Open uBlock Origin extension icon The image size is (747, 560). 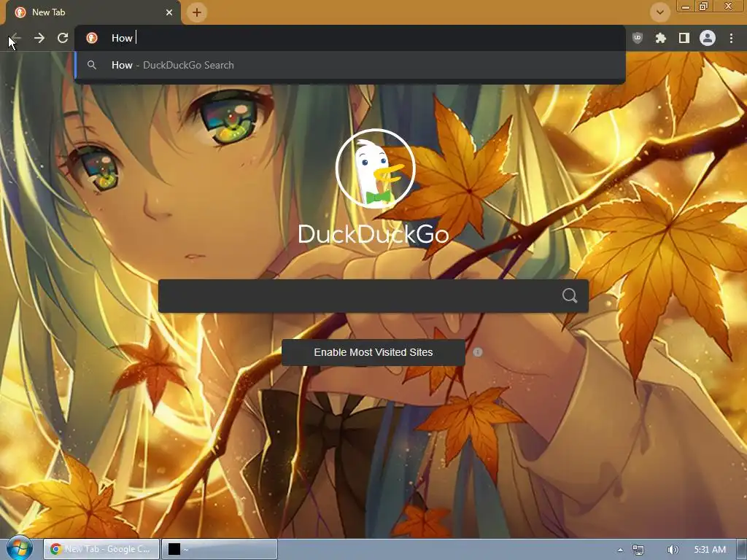point(637,38)
